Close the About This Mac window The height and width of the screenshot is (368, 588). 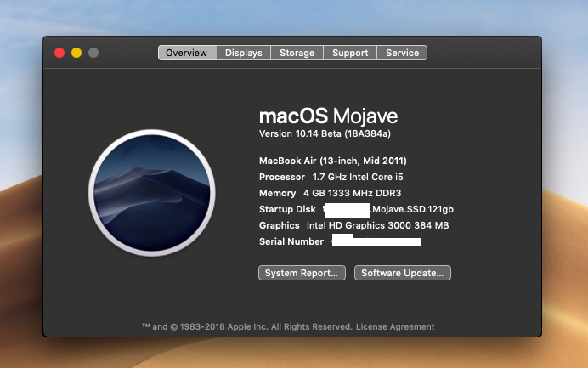point(59,53)
